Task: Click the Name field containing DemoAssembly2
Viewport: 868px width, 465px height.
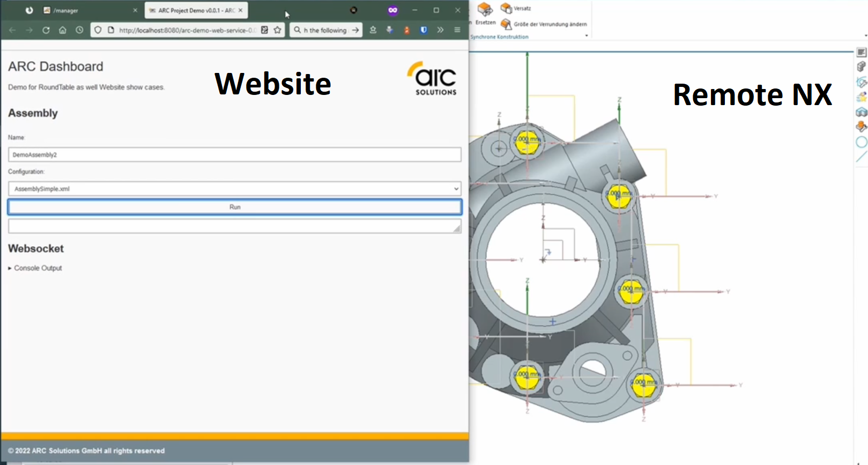Action: (x=235, y=154)
